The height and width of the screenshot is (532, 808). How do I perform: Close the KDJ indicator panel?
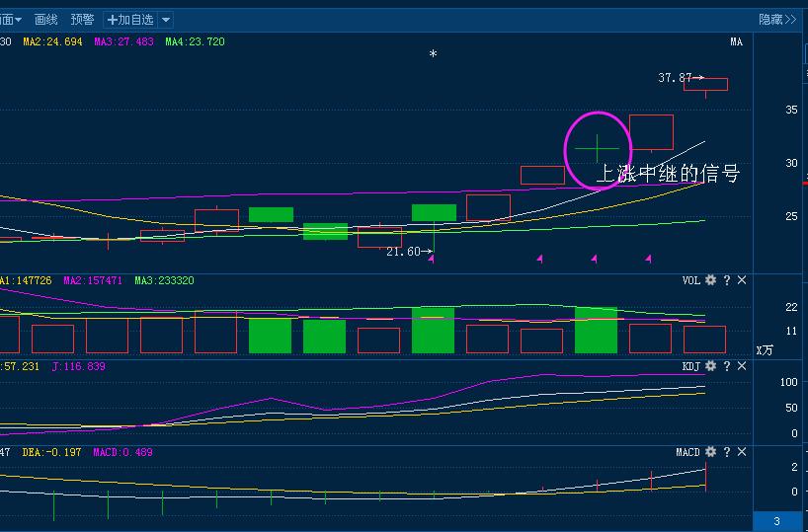tap(742, 366)
